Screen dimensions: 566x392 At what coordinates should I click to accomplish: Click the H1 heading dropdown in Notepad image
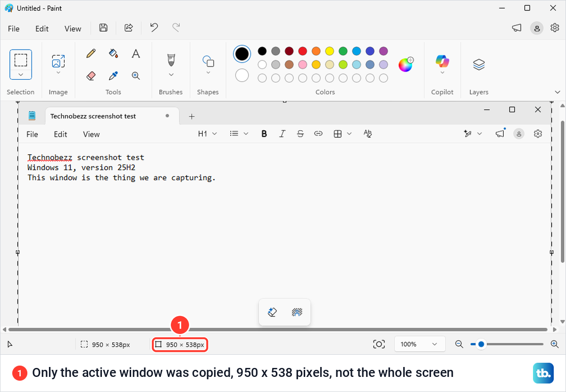pyautogui.click(x=208, y=134)
